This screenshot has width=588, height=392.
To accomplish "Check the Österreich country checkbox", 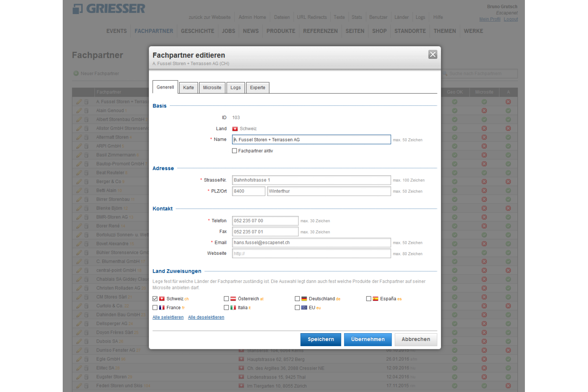I will point(226,299).
